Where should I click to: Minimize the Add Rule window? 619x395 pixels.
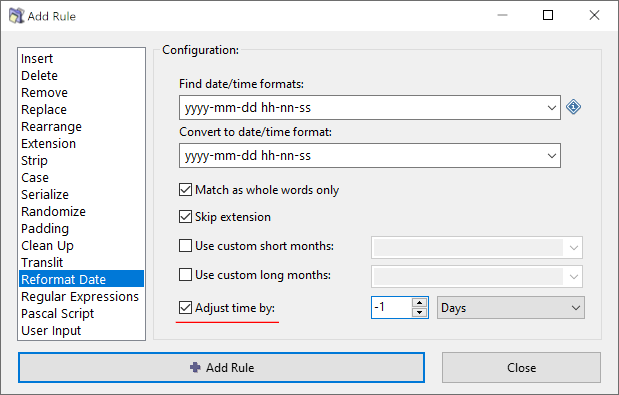click(x=502, y=15)
